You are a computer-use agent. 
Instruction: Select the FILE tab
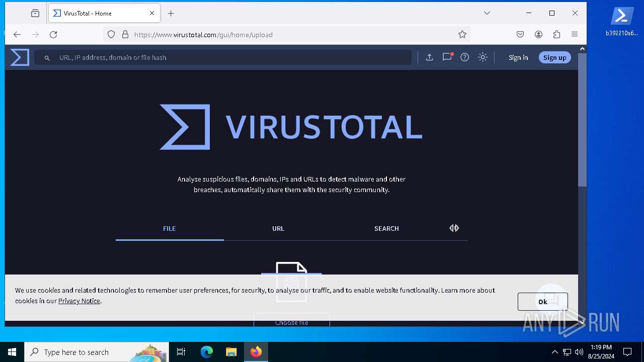pos(170,228)
